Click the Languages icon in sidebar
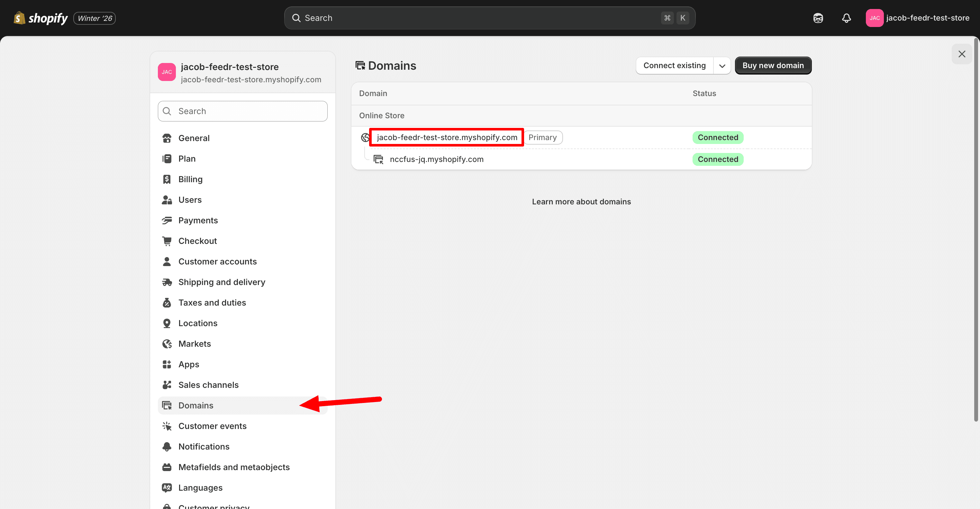This screenshot has height=509, width=980. [x=167, y=488]
